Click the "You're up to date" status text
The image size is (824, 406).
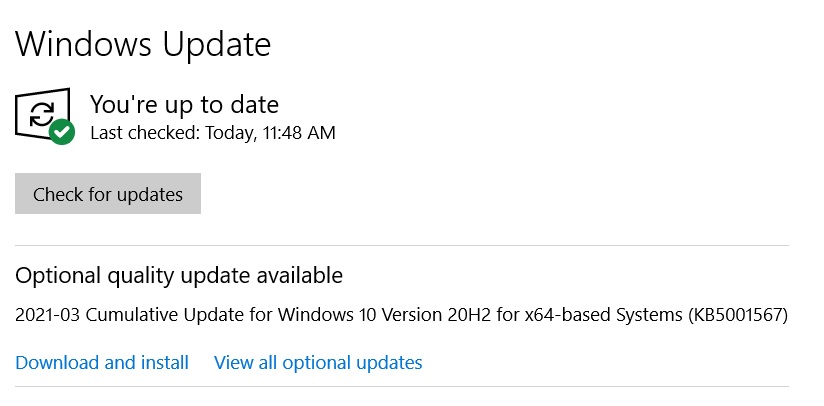click(x=184, y=103)
